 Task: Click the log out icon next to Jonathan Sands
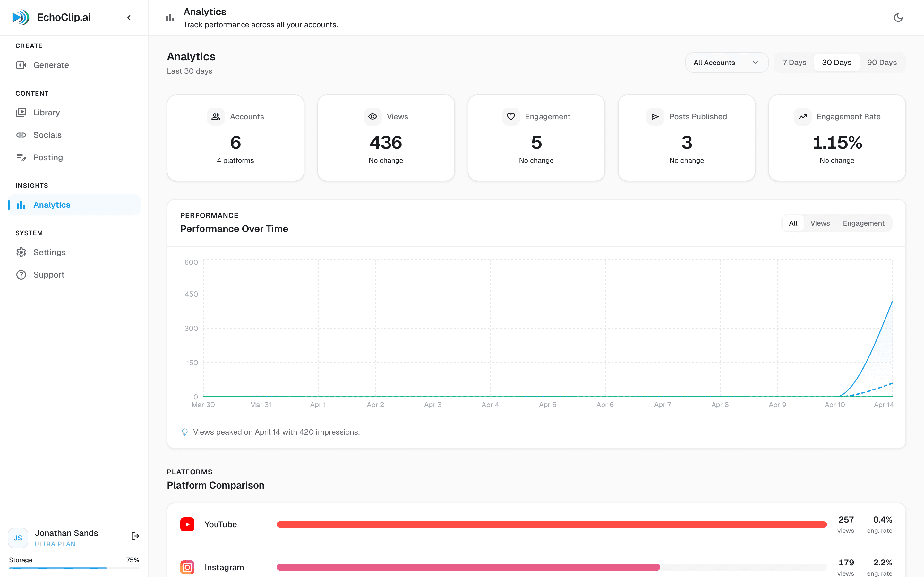click(135, 536)
